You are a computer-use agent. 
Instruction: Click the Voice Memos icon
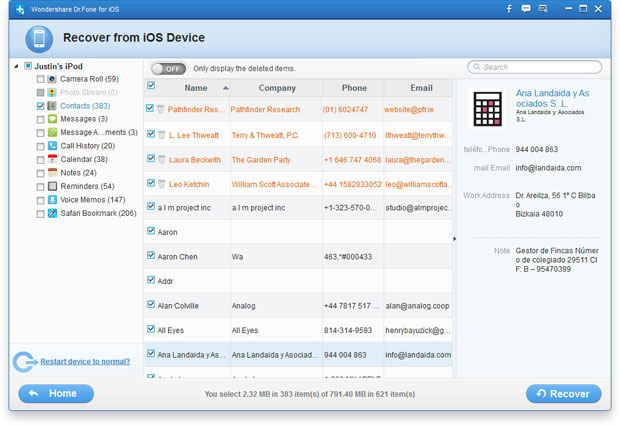coord(52,200)
